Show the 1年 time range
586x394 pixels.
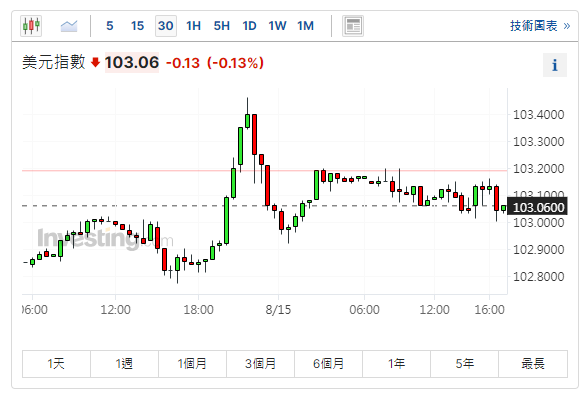[396, 364]
